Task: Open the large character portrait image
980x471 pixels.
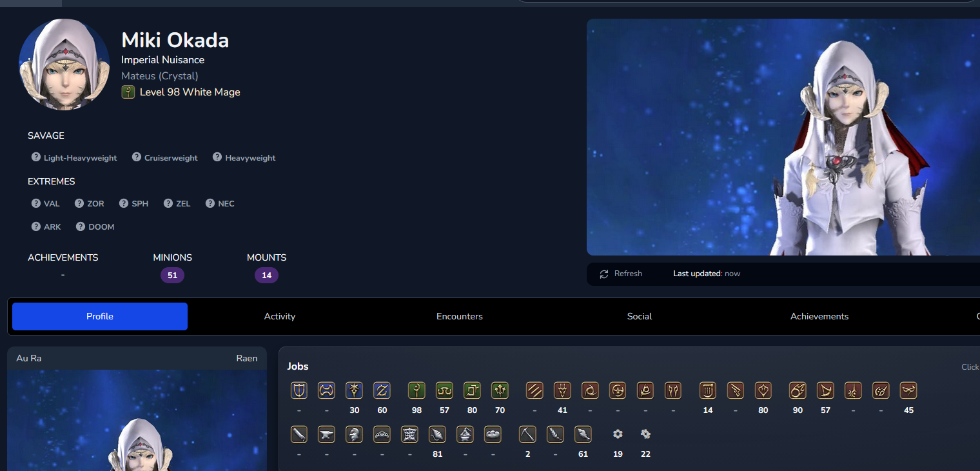Action: tap(783, 137)
